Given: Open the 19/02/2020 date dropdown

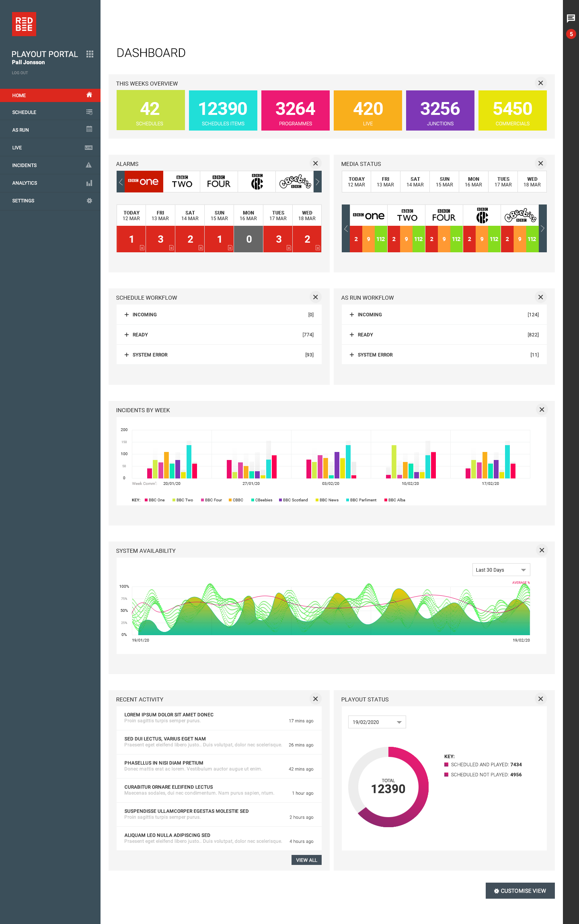Looking at the screenshot, I should coord(377,722).
